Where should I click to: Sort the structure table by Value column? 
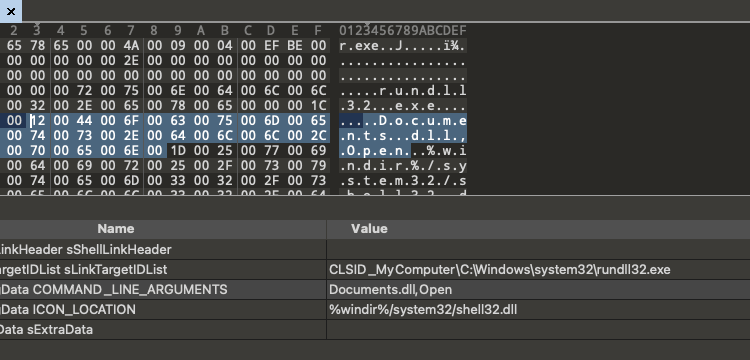pyautogui.click(x=538, y=229)
